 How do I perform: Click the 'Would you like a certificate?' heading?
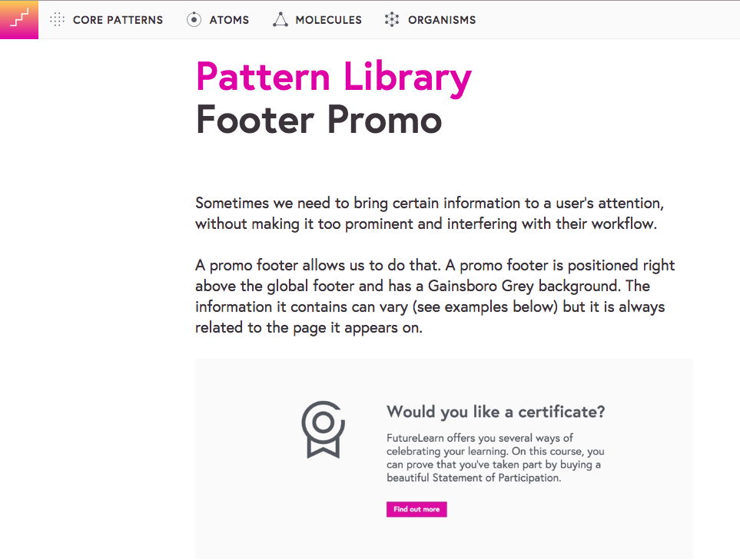[x=496, y=412]
